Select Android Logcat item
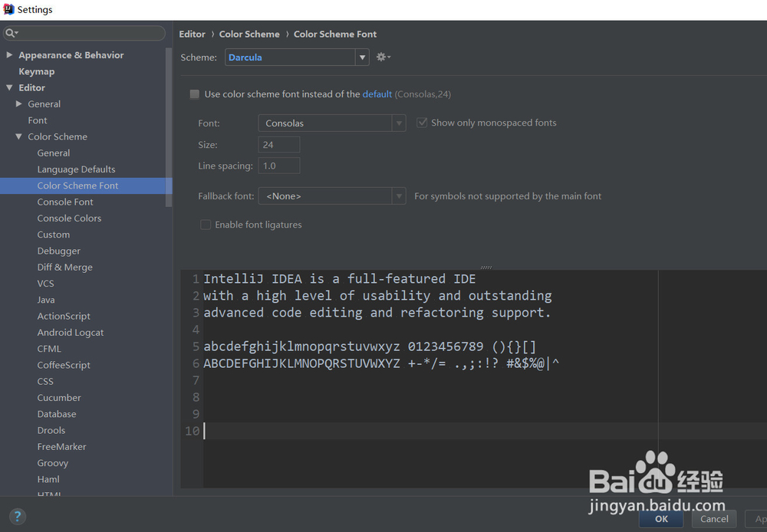This screenshot has height=532, width=767. (x=71, y=333)
